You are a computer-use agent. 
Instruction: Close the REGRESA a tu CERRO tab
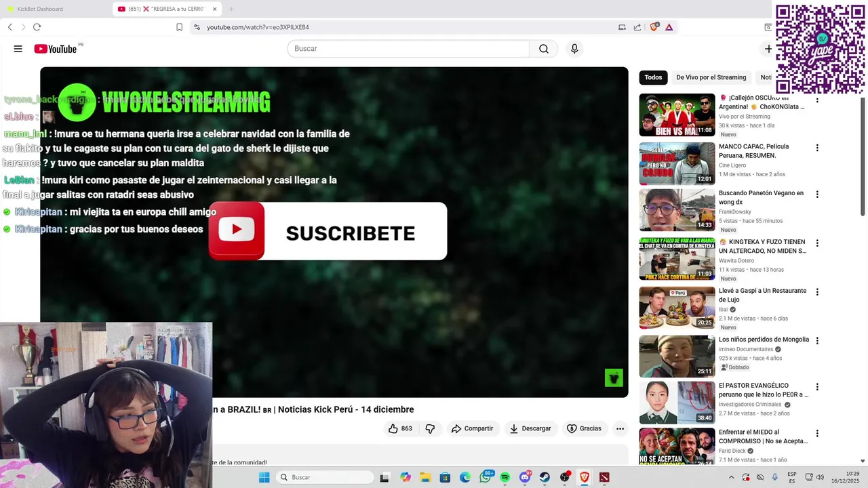coord(215,9)
